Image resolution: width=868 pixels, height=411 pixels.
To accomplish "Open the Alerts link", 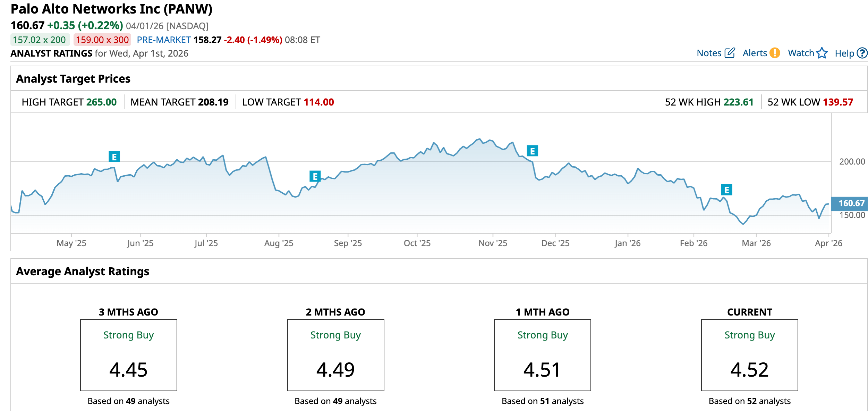I will [755, 53].
